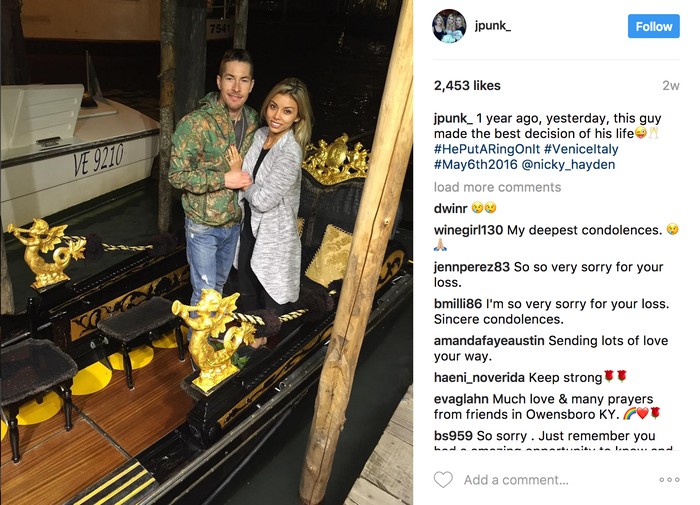
Task: Open haeni_noverida's profile
Action: click(479, 378)
